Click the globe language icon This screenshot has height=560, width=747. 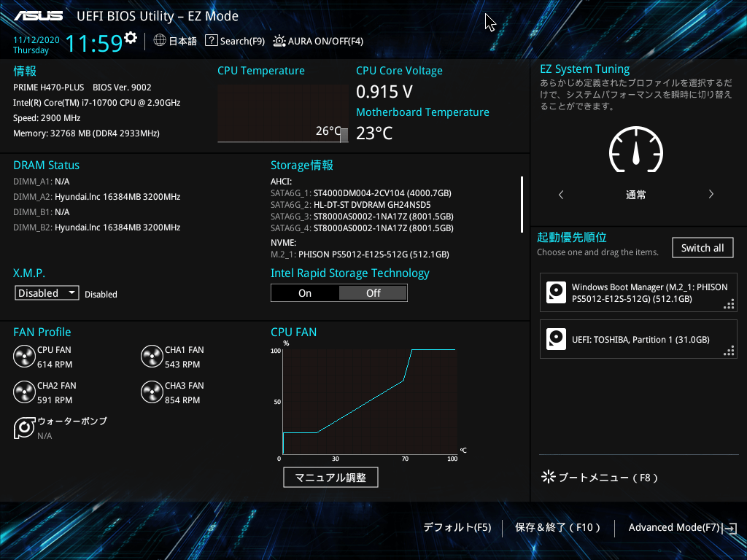pos(160,41)
